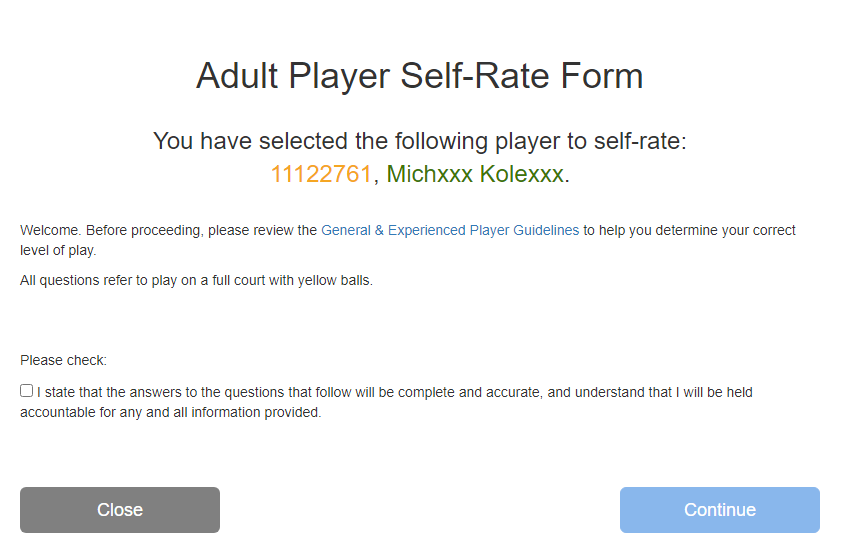Click the Adult Player Self-Rate Form heading
Image resolution: width=846 pixels, height=555 pixels.
(419, 76)
